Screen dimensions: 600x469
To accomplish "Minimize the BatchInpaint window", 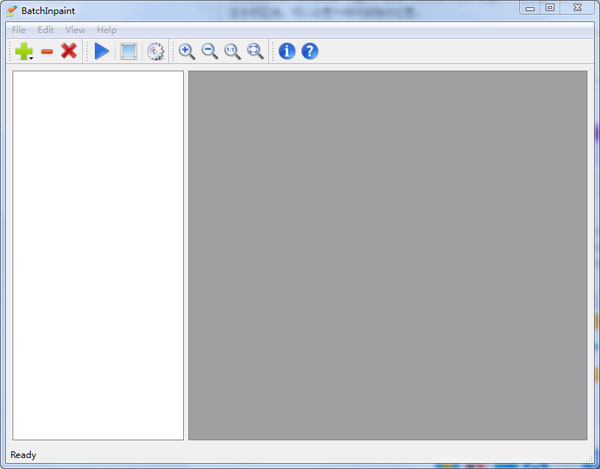I will pos(530,8).
